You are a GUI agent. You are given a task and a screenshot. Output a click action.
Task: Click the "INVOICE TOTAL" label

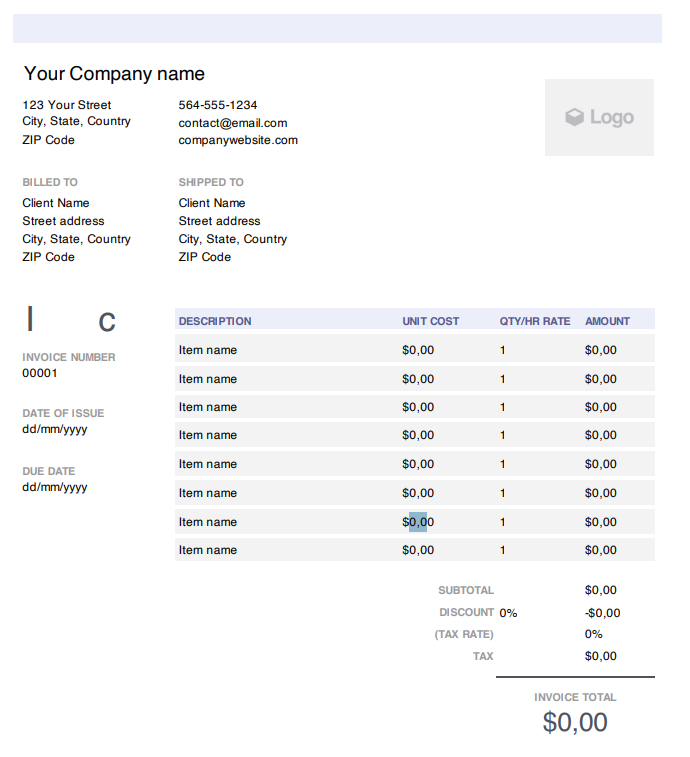[575, 698]
